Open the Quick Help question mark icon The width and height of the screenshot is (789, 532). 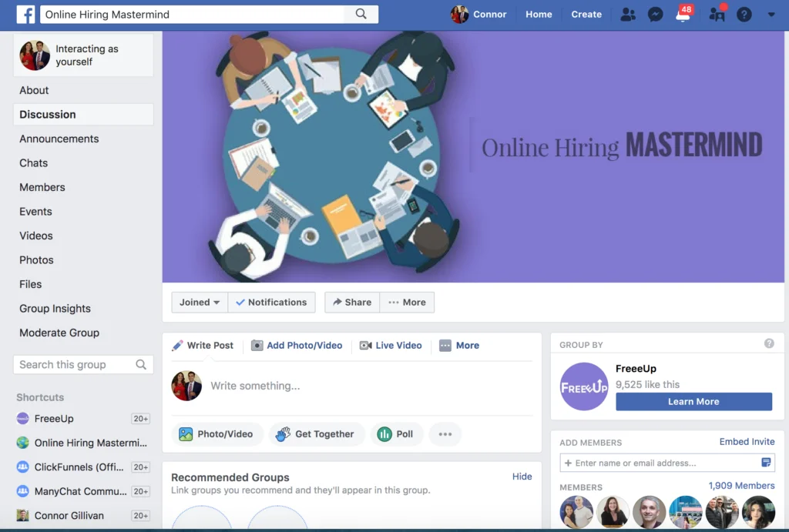744,14
